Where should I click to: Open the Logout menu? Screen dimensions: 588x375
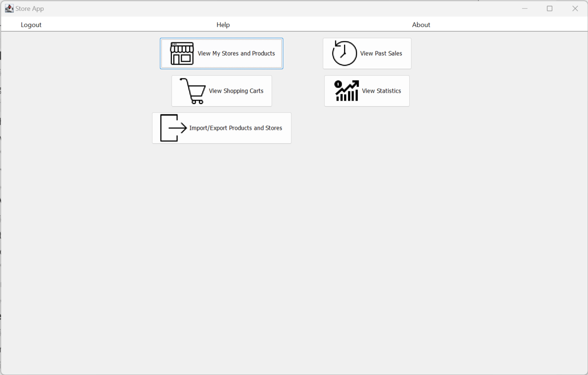pyautogui.click(x=31, y=25)
